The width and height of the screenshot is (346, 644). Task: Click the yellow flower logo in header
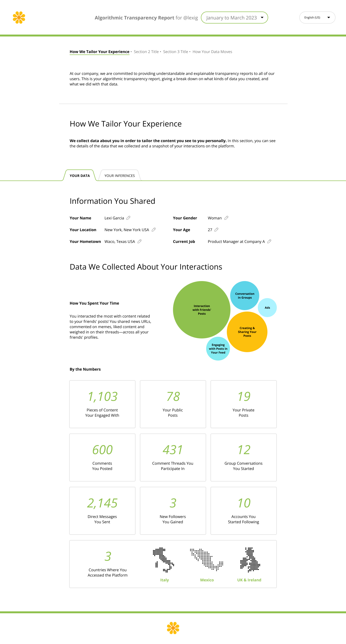19,18
